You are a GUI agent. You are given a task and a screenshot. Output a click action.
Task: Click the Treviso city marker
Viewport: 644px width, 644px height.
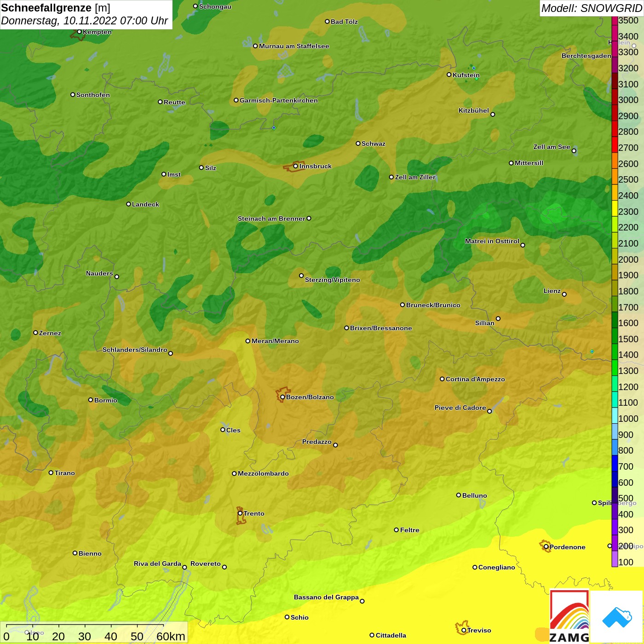[x=464, y=630]
